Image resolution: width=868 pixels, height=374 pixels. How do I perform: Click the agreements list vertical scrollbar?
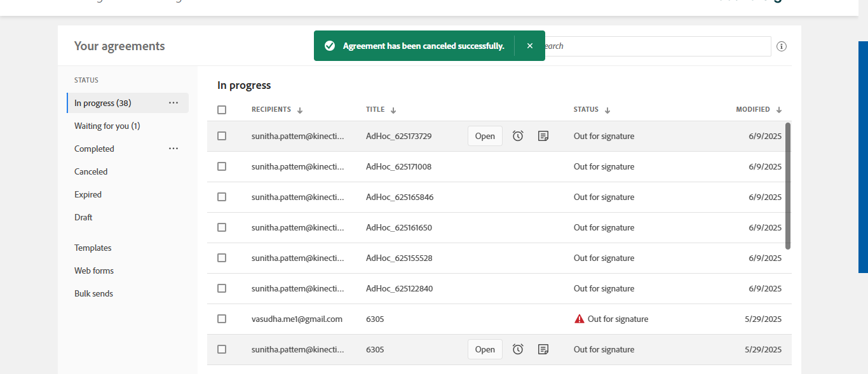788,185
